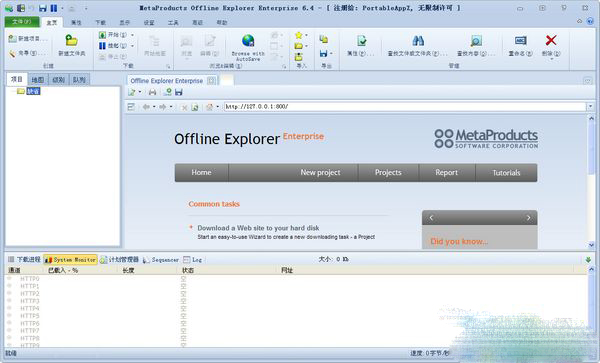Open the quick access toolbar dropdown

pyautogui.click(x=86, y=8)
